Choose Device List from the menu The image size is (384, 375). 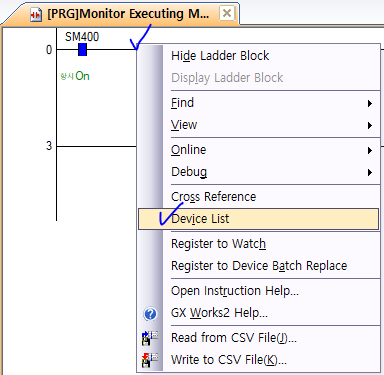click(259, 219)
